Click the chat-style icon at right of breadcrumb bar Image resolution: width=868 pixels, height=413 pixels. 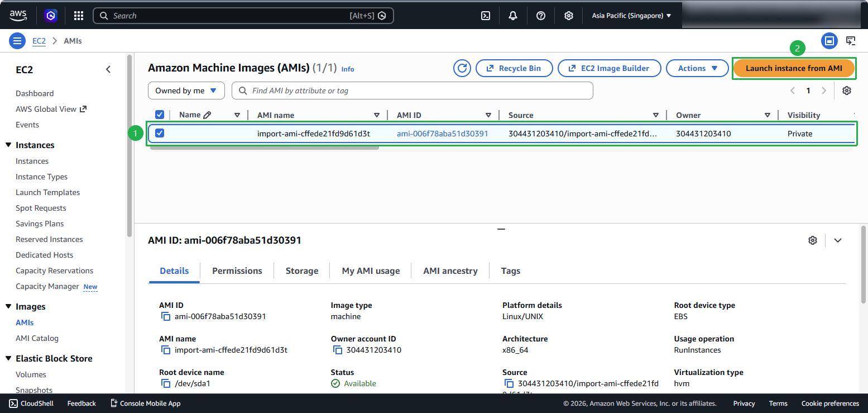[851, 41]
